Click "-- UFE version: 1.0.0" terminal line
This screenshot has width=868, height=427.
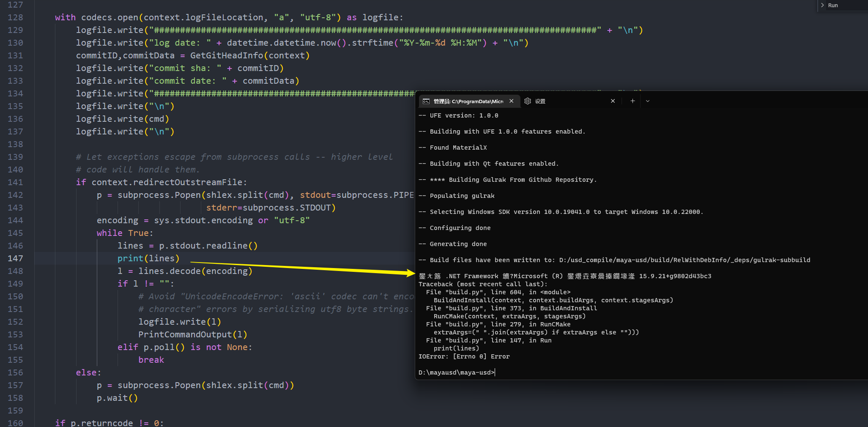click(x=458, y=115)
